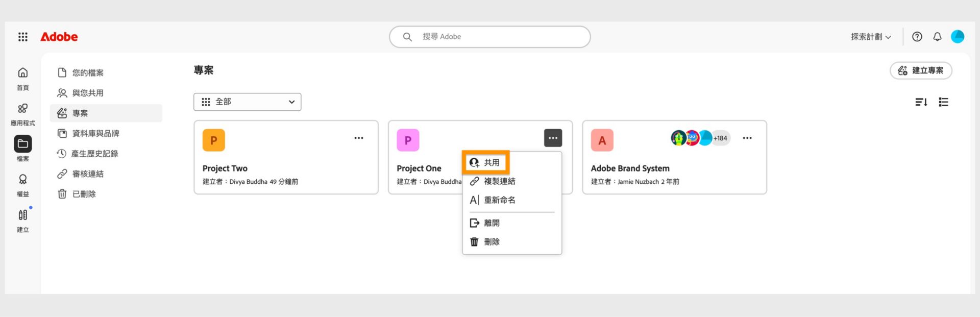
Task: Click the search magnifier icon
Action: (407, 37)
